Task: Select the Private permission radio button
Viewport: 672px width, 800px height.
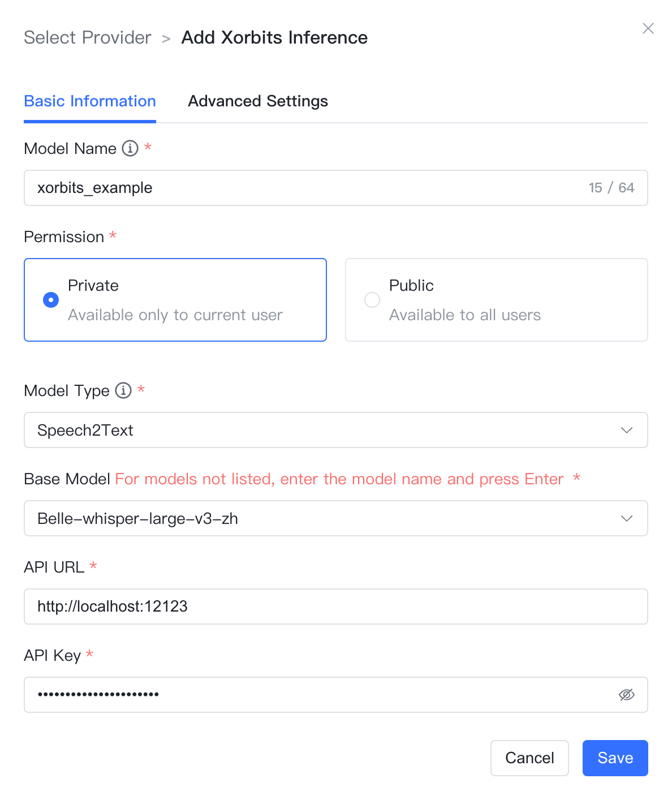Action: 51,300
